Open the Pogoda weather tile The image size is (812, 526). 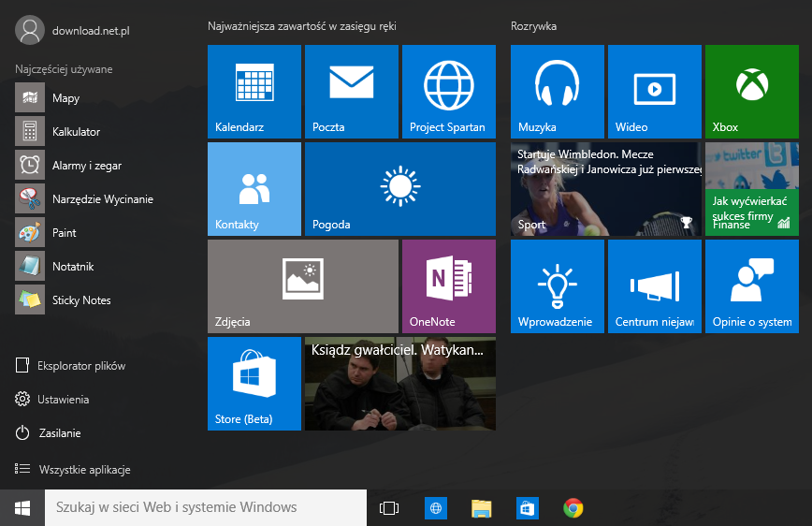pyautogui.click(x=400, y=189)
